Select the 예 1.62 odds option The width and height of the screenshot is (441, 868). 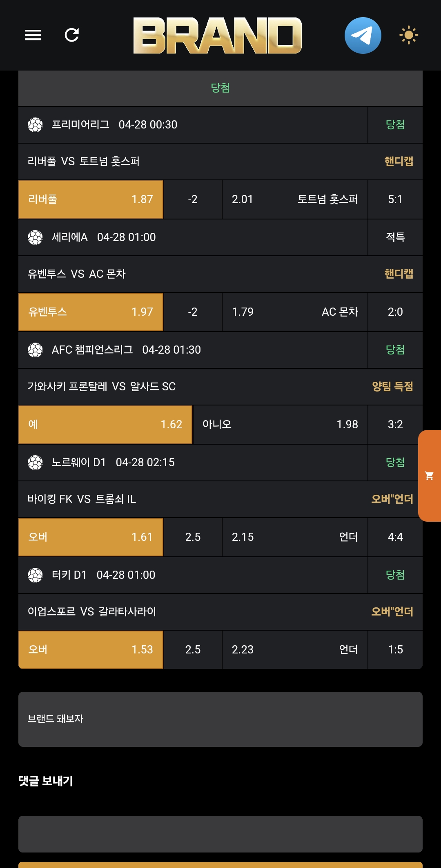click(105, 425)
